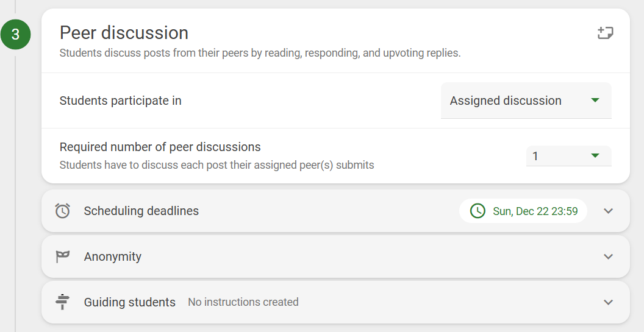Screen dimensions: 644x332
Task: Click the add note icon in Peer discussion header
Action: pos(605,33)
